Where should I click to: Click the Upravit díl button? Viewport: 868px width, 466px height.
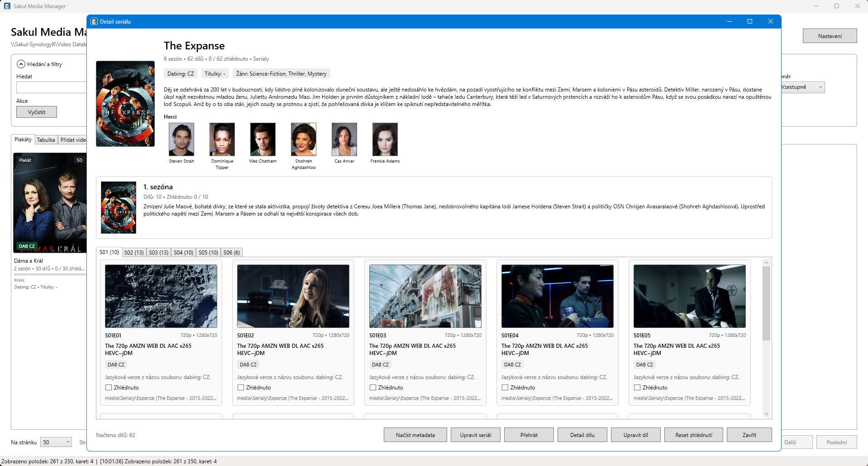[x=636, y=435]
